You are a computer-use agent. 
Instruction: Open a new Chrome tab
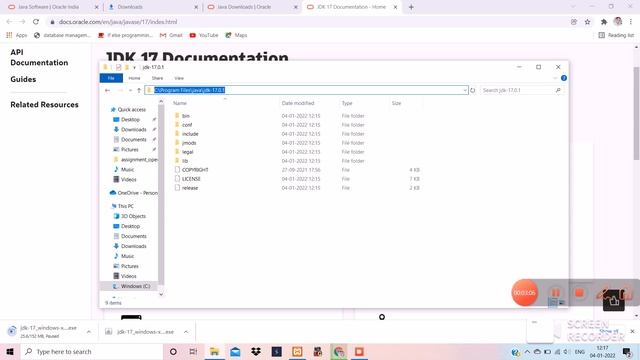[411, 7]
